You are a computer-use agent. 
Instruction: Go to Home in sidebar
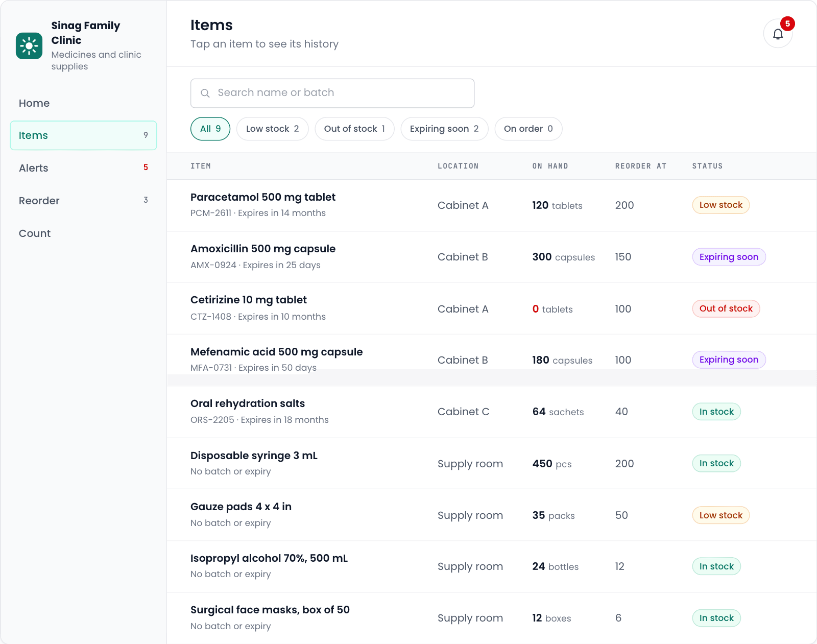(x=83, y=103)
